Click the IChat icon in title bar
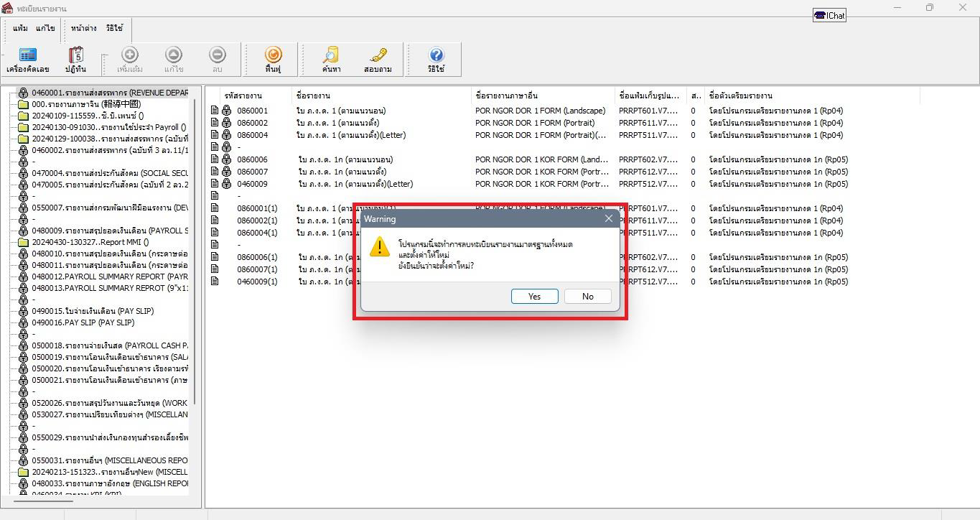 click(829, 15)
